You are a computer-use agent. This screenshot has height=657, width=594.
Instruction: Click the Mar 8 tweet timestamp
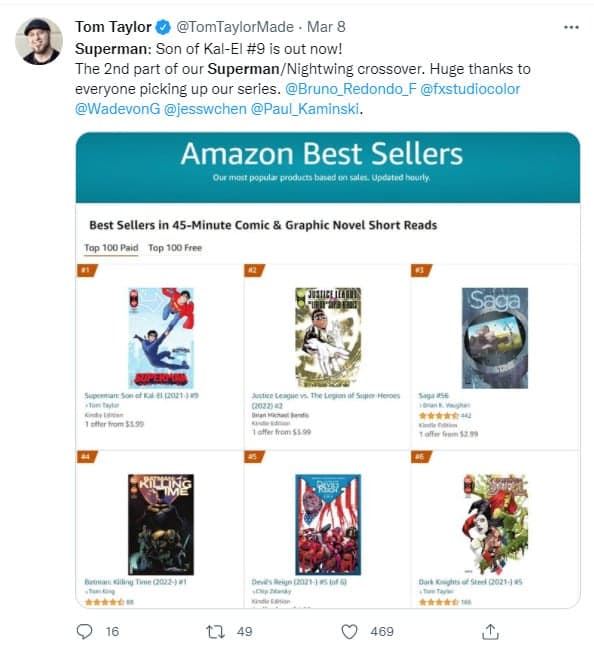pyautogui.click(x=326, y=27)
